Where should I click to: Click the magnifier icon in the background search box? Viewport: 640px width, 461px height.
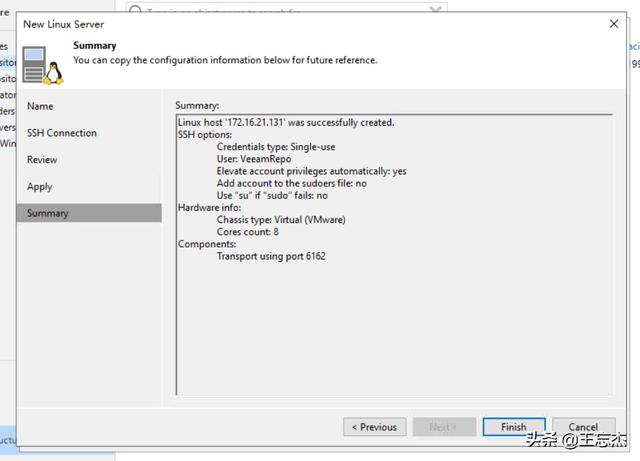click(x=136, y=9)
